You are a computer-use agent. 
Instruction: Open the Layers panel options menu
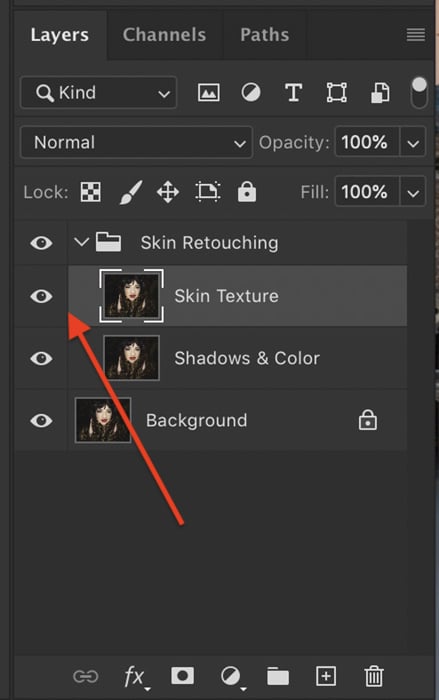click(415, 34)
